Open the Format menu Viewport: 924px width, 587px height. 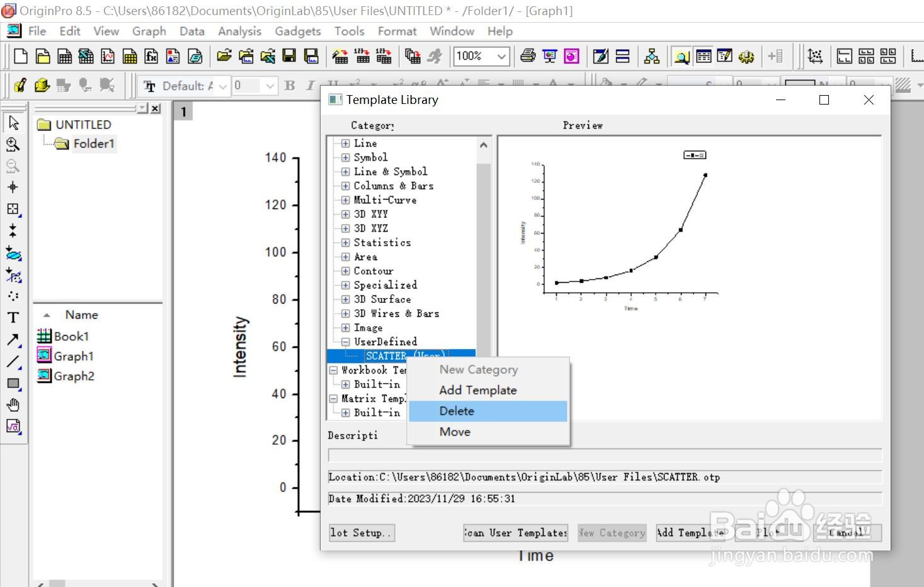[397, 31]
